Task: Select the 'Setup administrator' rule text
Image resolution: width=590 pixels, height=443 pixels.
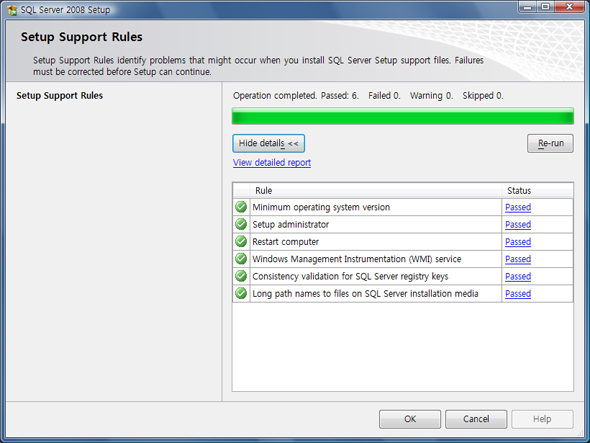Action: pos(290,224)
